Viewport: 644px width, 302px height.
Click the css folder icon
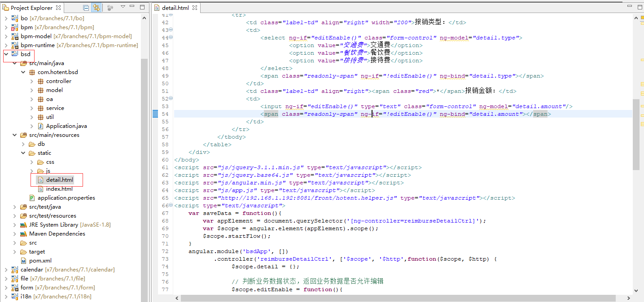[40, 162]
